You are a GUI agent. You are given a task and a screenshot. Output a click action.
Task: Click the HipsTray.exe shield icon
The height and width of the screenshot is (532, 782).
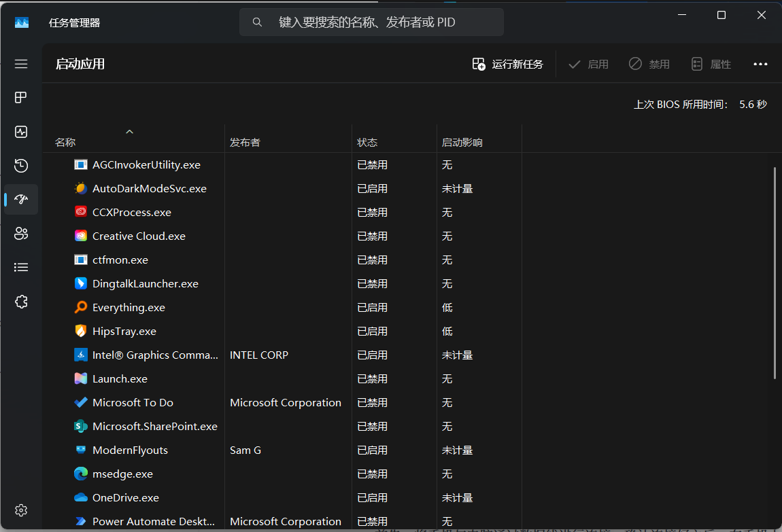tap(81, 331)
